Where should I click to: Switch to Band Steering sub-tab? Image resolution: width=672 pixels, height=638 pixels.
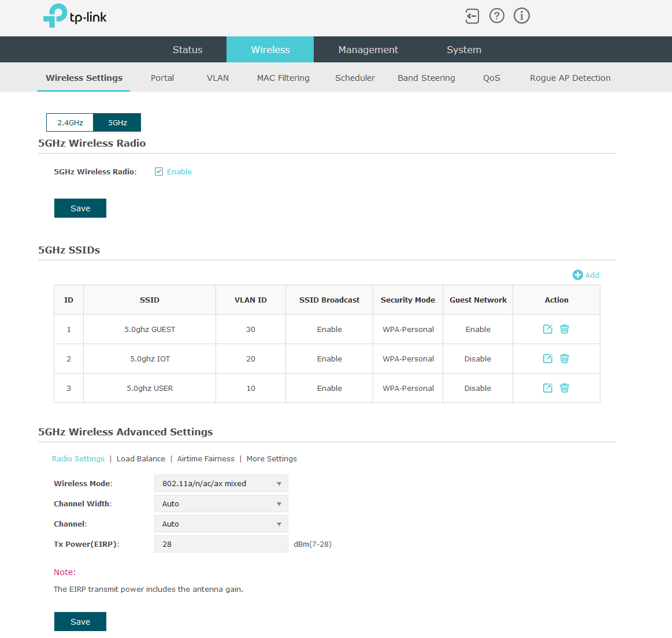(426, 78)
